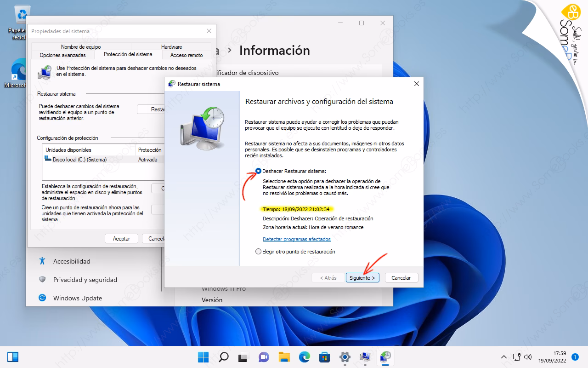Expand hidden icons in the system tray
The image size is (588, 368).
(x=504, y=357)
